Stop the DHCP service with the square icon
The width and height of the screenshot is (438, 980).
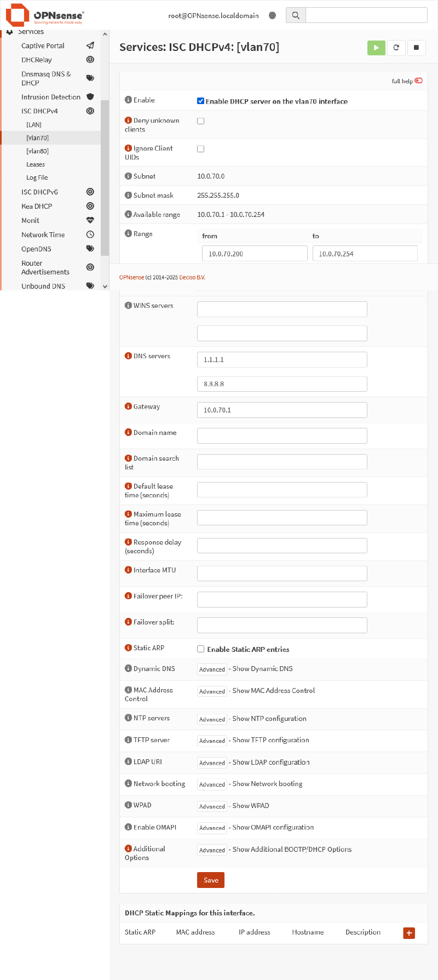416,48
